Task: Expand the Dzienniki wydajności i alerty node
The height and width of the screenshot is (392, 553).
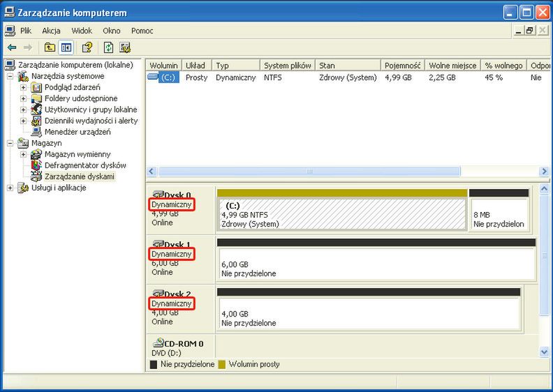Action: pos(23,121)
